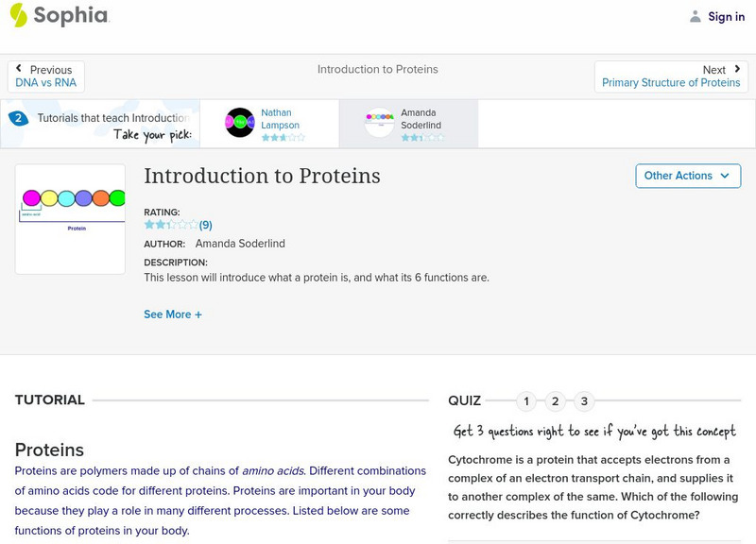Image resolution: width=756 pixels, height=544 pixels.
Task: Click the Sign in user icon
Action: [696, 16]
